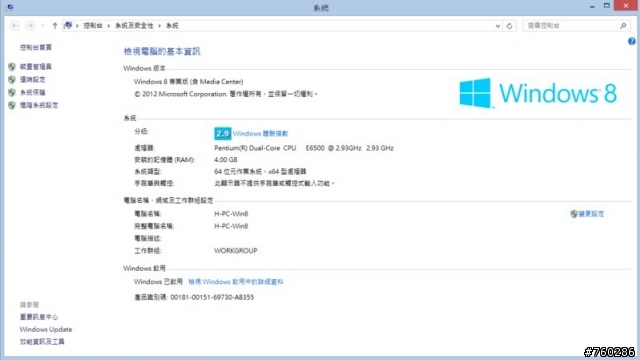Click the shield icon next to 變更設定
This screenshot has height=360, width=640.
tap(574, 214)
